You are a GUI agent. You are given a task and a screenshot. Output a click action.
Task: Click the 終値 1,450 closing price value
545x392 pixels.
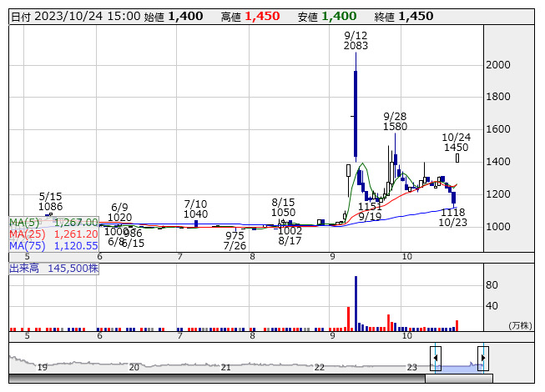(415, 16)
